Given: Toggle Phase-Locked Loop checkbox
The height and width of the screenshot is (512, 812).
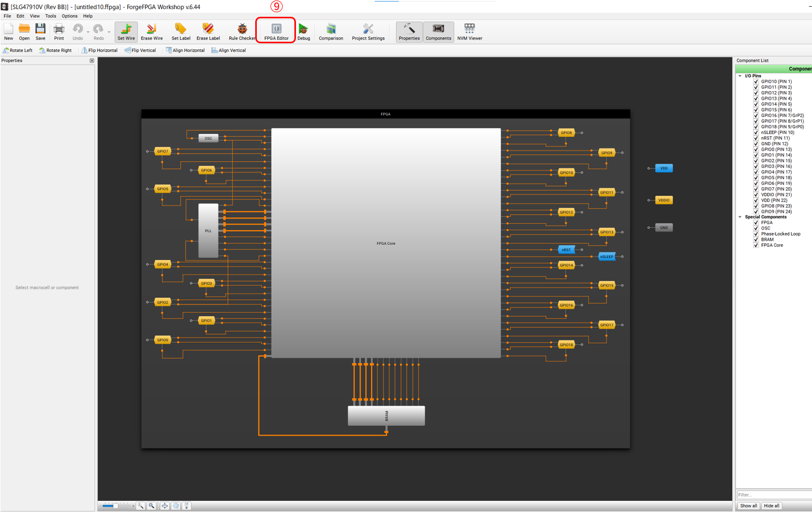Looking at the screenshot, I should coord(756,234).
